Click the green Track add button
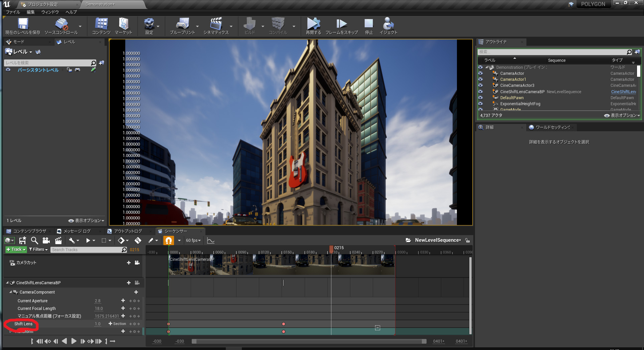The image size is (644, 350). [x=16, y=249]
